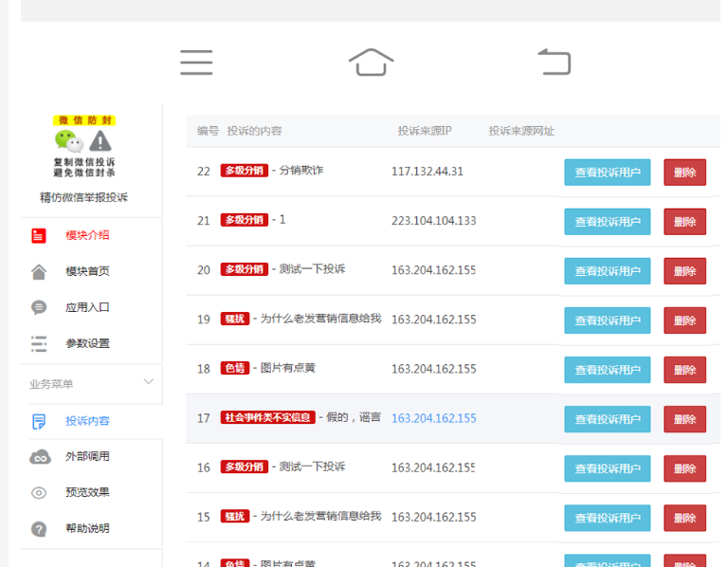Click 投诉来源IP column header
This screenshot has height=567, width=728.
[x=425, y=131]
